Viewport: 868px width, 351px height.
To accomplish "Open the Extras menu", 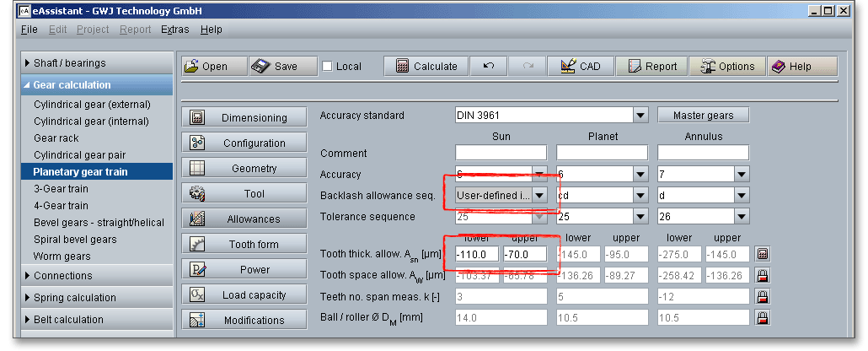I will tap(174, 30).
